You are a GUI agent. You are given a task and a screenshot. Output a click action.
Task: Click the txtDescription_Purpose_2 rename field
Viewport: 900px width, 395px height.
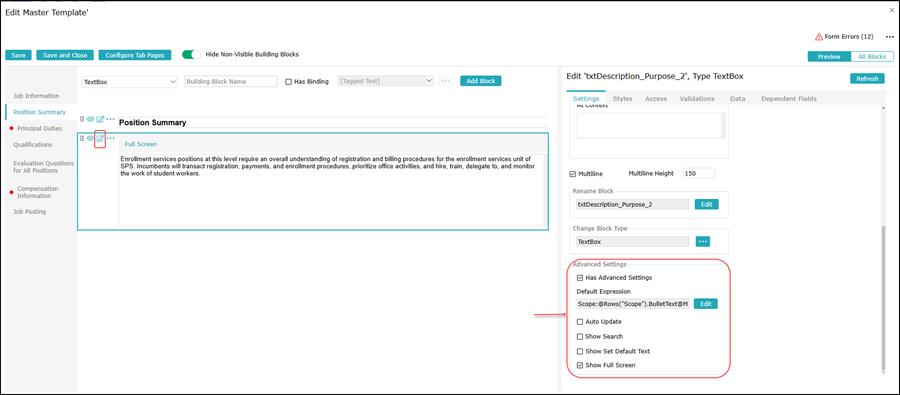(633, 204)
